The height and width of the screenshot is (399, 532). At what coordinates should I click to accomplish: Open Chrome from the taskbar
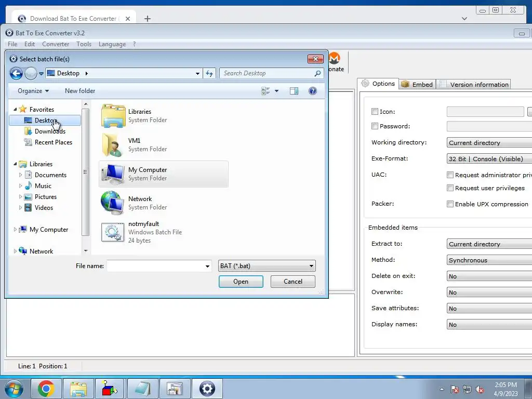46,389
